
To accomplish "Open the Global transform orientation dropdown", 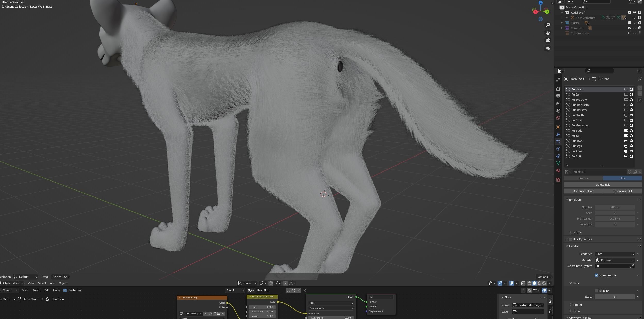I will click(x=247, y=283).
